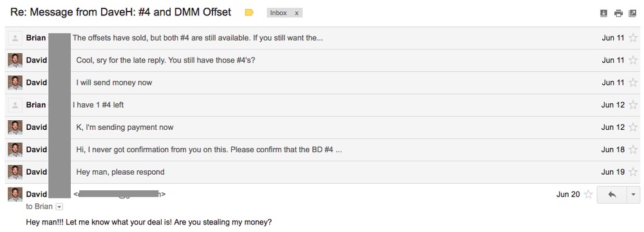Open conversation in new window icon
The width and height of the screenshot is (644, 232).
[632, 13]
